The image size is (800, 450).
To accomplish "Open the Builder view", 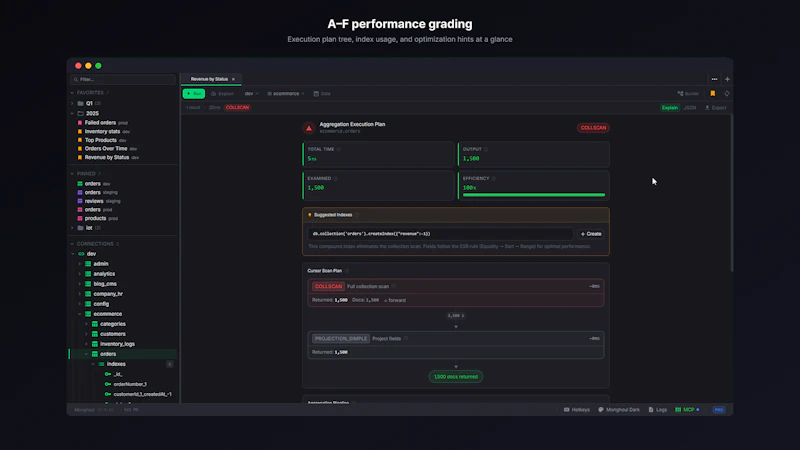I will tap(688, 94).
